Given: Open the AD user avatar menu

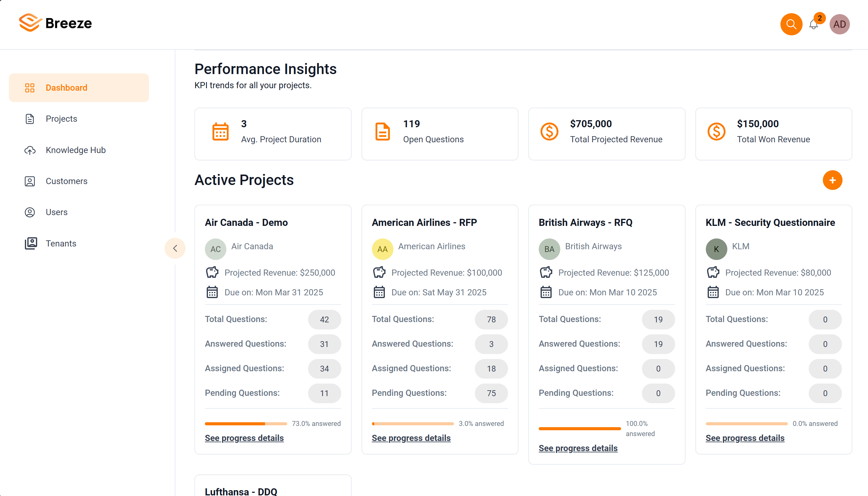Looking at the screenshot, I should point(839,24).
